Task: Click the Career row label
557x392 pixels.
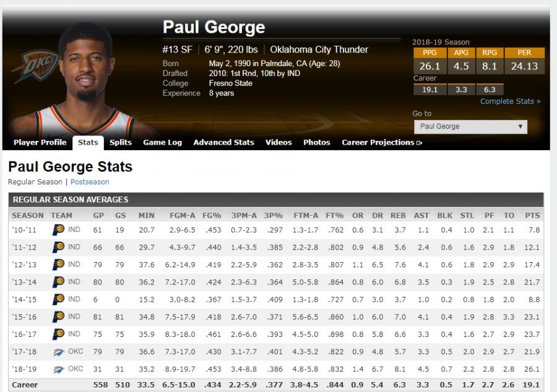Action: [x=25, y=385]
